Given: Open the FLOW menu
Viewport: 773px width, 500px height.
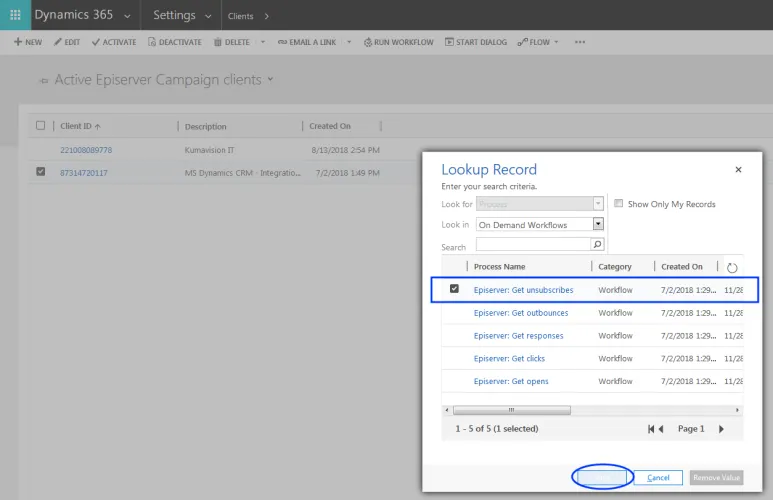Looking at the screenshot, I should point(538,42).
